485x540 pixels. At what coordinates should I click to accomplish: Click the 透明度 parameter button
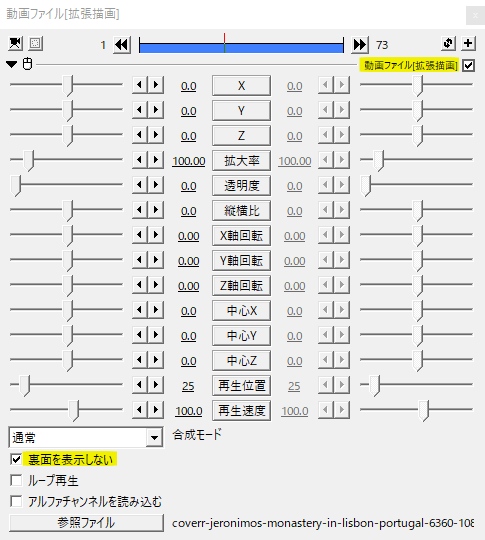pyautogui.click(x=241, y=186)
